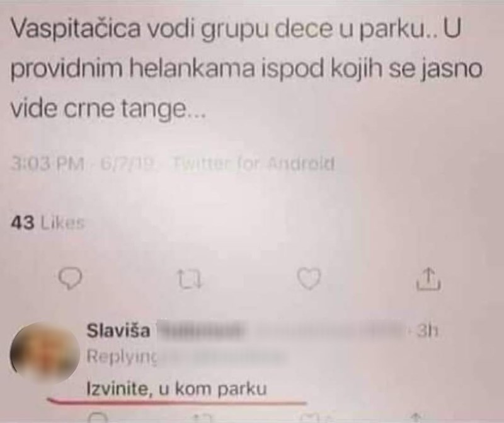Tap the cut-off reply icon under Slaviša's reply

point(100,417)
